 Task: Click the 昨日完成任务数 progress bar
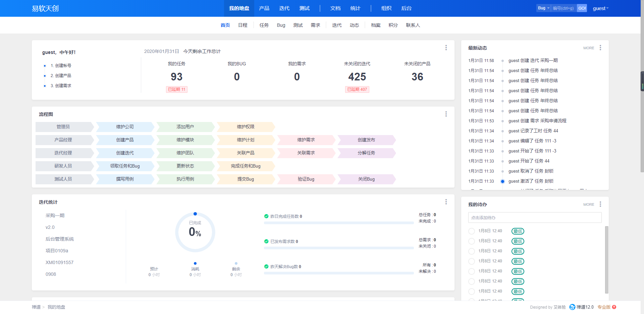(339, 223)
